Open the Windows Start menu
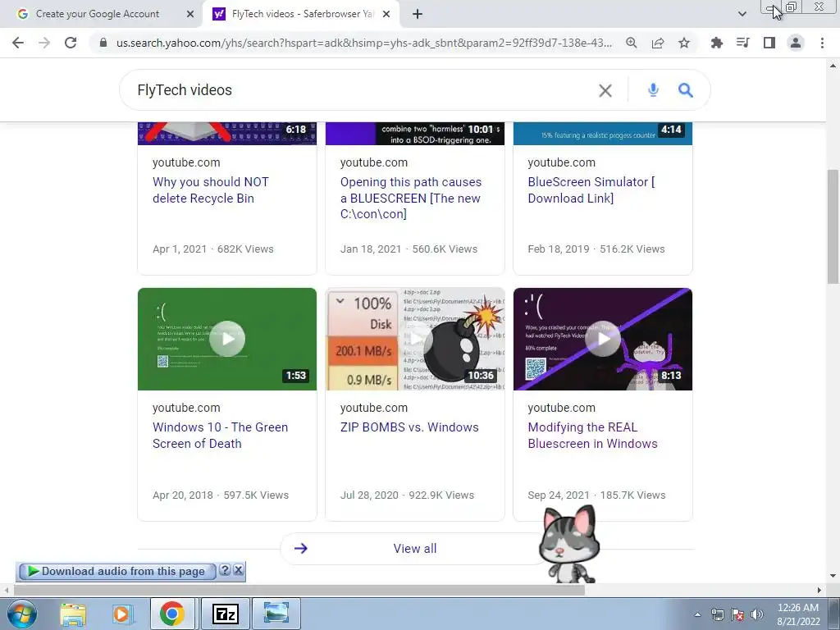Screen dimensions: 840x630 pos(22,614)
